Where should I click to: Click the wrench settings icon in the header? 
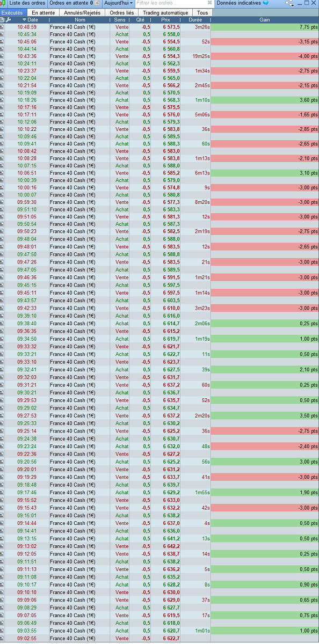8,20
